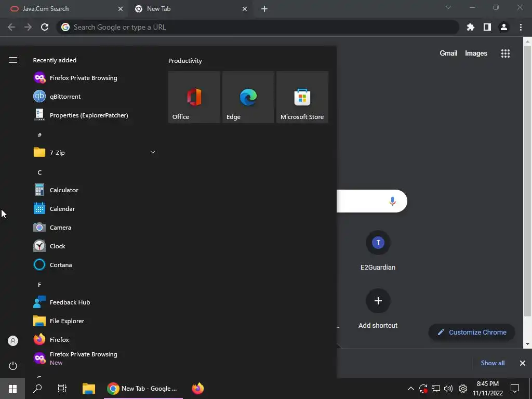The image size is (532, 399).
Task: Open taskbar Search
Action: tap(37, 389)
